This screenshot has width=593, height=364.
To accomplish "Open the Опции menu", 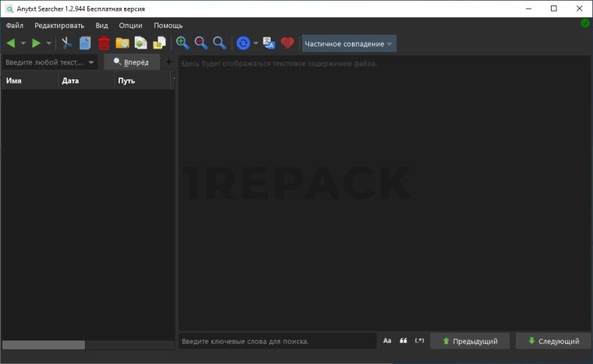I will pos(130,26).
